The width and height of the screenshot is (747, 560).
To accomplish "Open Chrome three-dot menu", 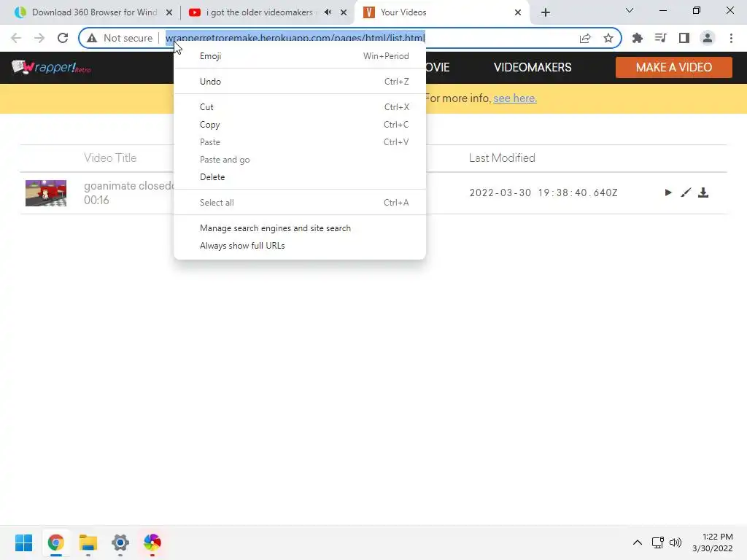I will [731, 38].
